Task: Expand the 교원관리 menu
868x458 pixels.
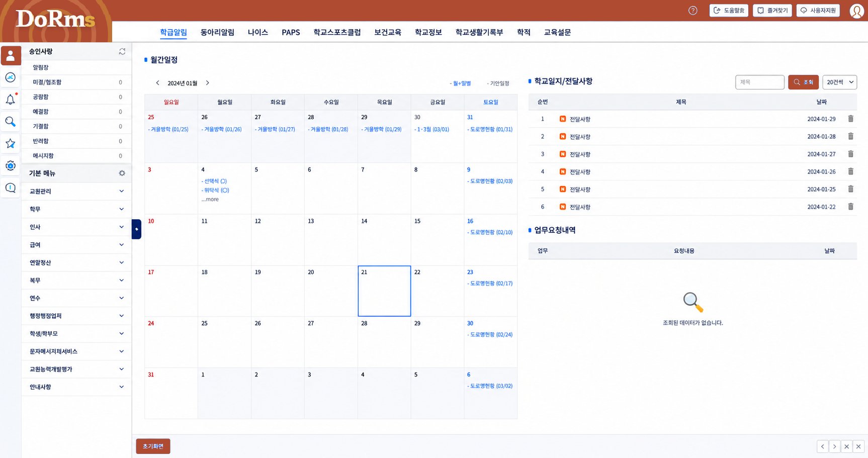Action: [76, 191]
